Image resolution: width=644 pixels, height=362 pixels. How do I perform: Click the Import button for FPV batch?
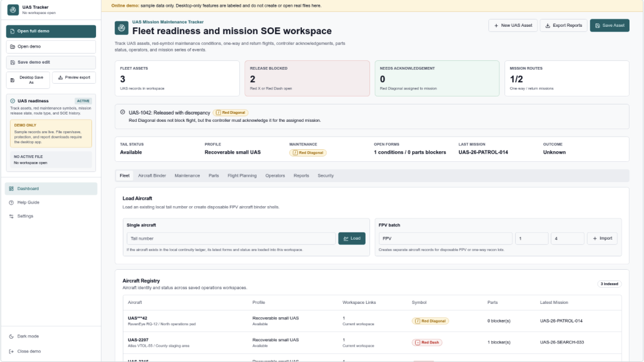coord(602,239)
